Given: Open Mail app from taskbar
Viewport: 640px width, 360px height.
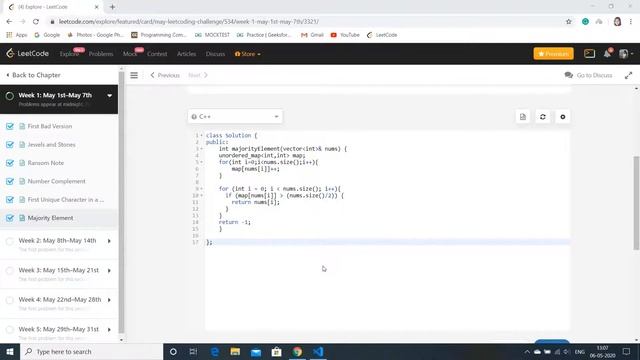Looking at the screenshot, I should [x=256, y=351].
